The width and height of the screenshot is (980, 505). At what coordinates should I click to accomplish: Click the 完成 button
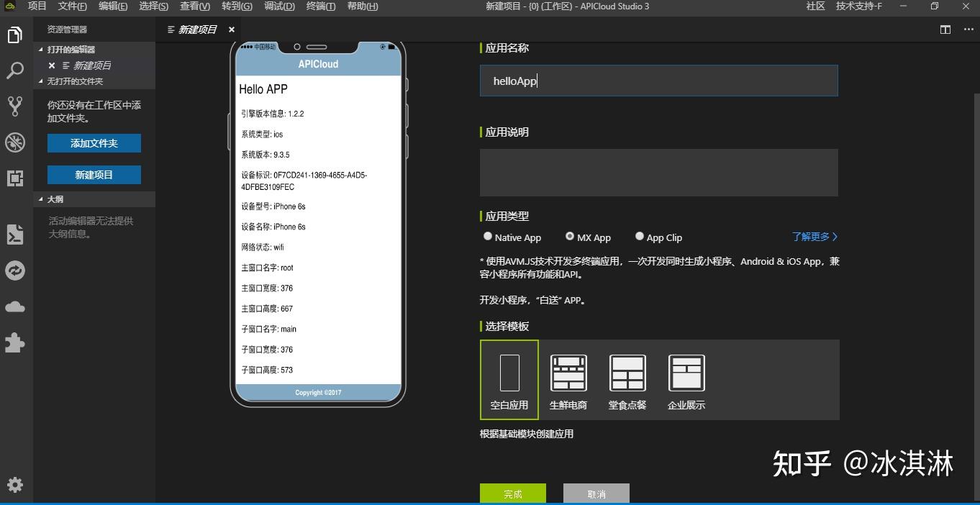tap(512, 493)
